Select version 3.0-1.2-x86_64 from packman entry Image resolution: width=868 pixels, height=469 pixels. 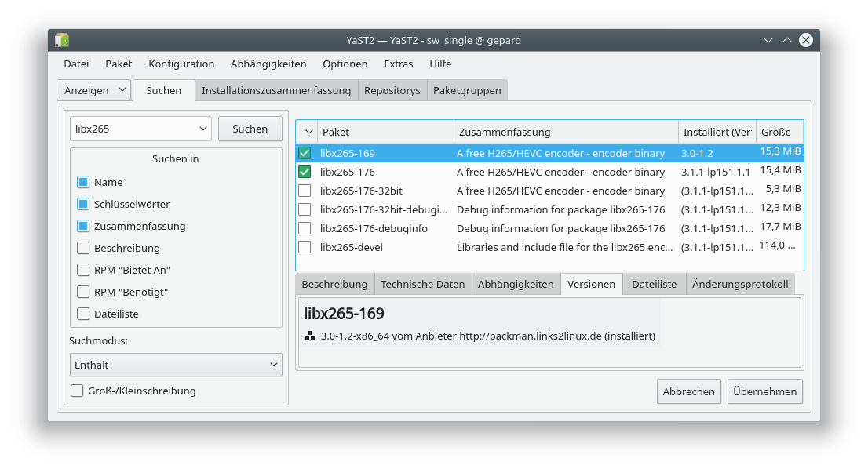coord(487,336)
